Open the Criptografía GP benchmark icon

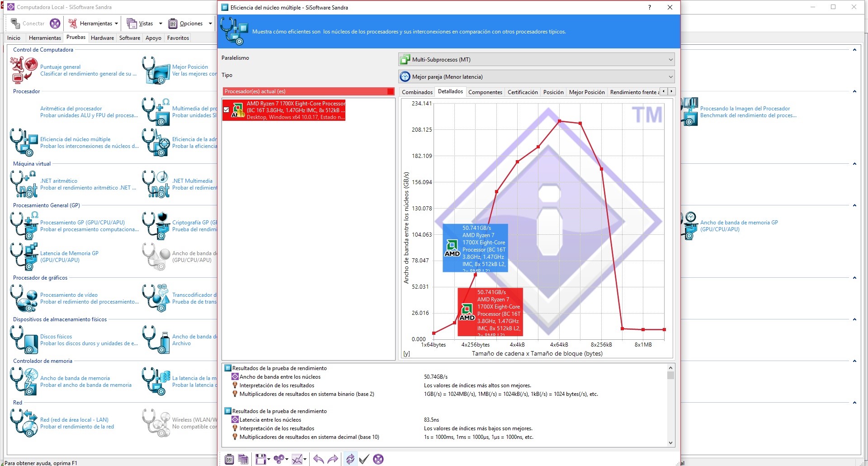click(156, 226)
